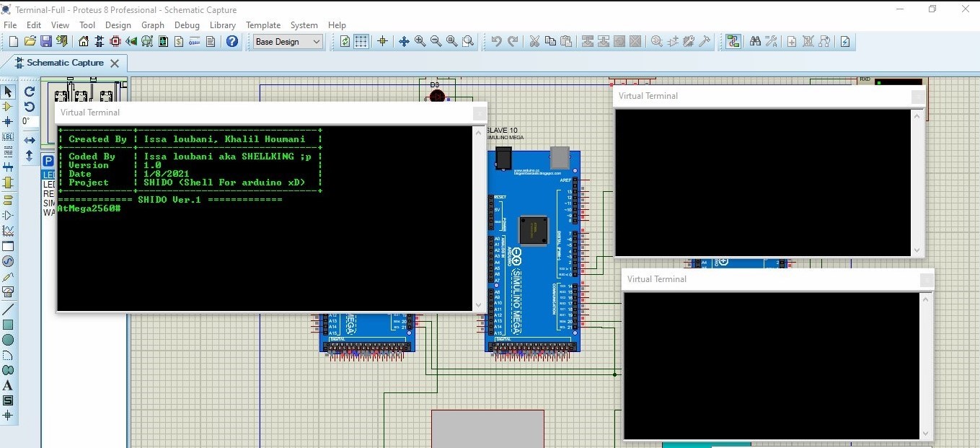Screen dimensions: 980x448
Task: Open a project using the folder icon
Action: click(x=30, y=42)
